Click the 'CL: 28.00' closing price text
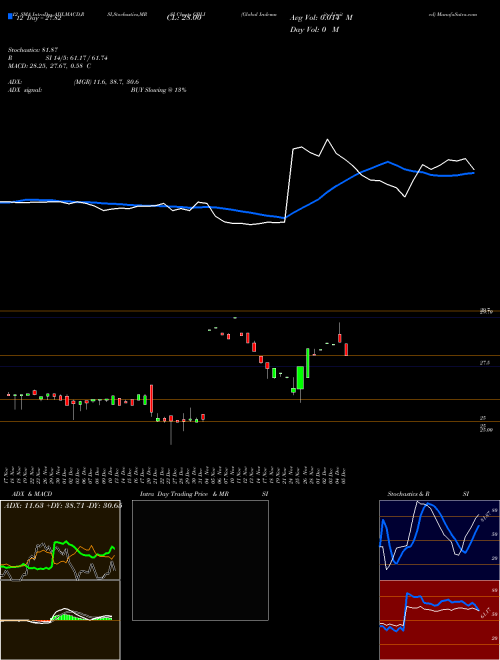This screenshot has height=660, width=500. click(184, 18)
